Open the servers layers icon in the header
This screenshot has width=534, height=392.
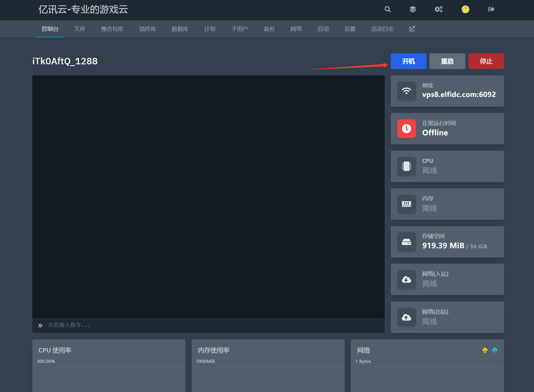coord(413,9)
